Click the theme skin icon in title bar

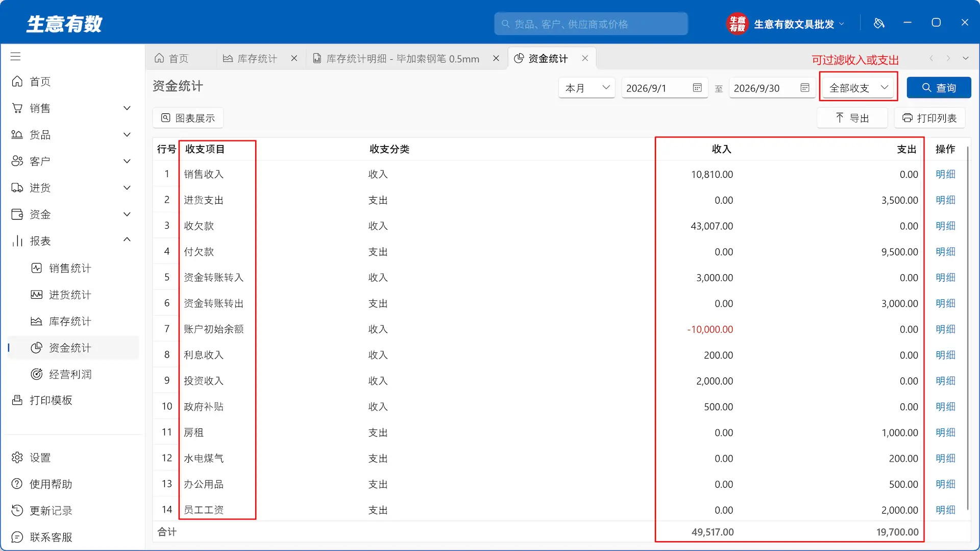coord(878,23)
